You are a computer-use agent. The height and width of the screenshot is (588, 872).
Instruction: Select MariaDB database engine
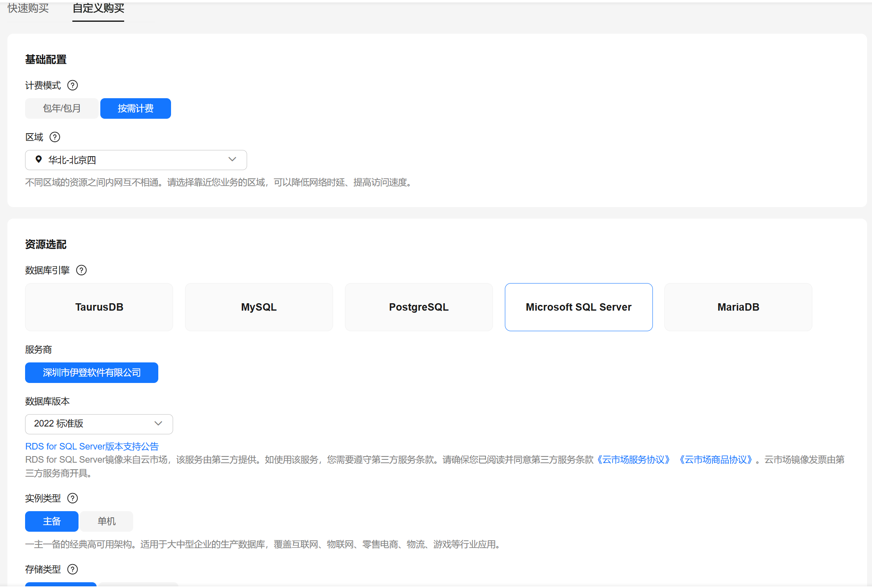738,307
